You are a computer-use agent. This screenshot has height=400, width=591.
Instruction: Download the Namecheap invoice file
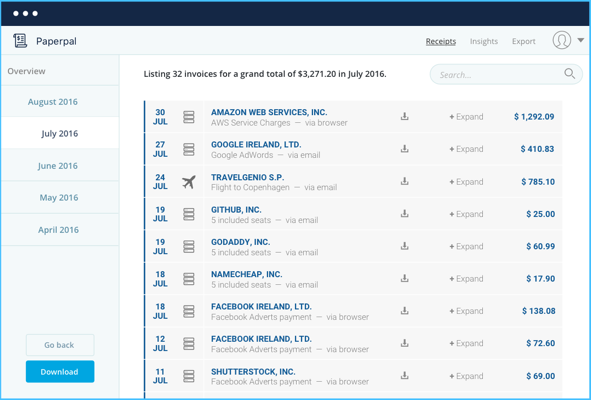tap(404, 278)
